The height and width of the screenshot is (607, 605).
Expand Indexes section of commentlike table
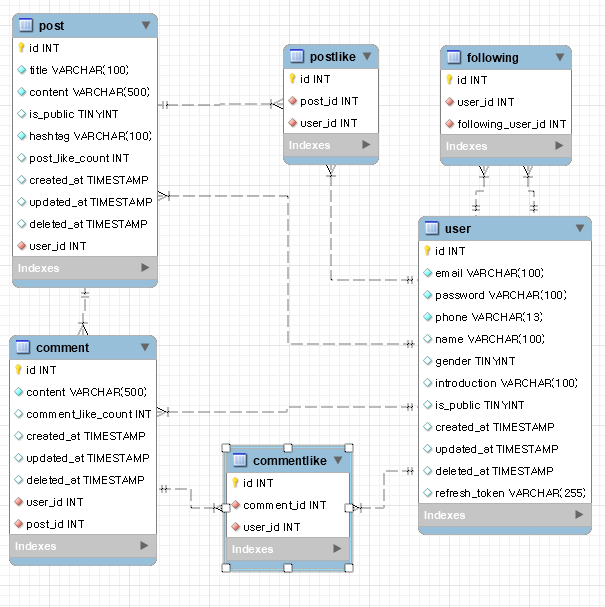(337, 549)
